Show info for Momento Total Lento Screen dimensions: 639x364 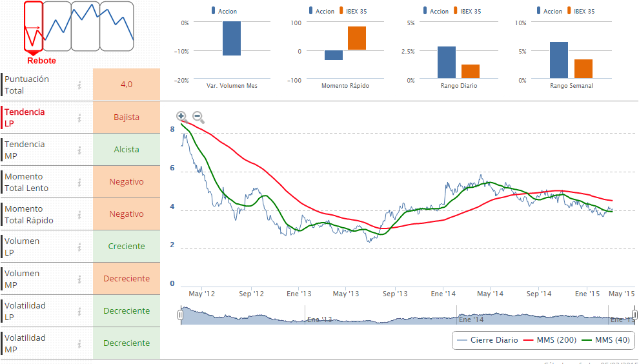[x=79, y=182]
